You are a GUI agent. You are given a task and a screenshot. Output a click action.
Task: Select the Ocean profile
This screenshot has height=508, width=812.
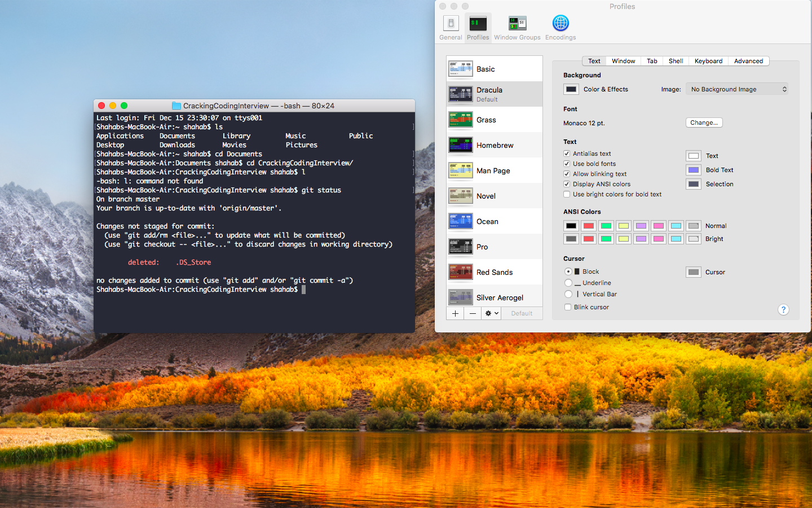[495, 221]
